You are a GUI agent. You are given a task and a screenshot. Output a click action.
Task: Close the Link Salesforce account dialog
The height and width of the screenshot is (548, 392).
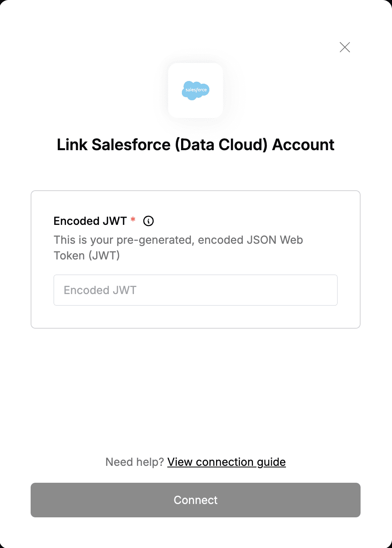(x=345, y=47)
